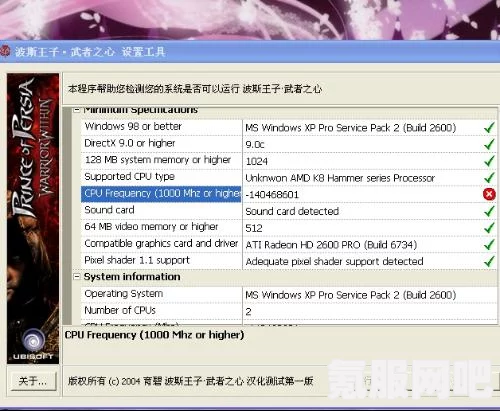Click the CPU Frequency description text below list
Image resolution: width=500 pixels, height=411 pixels.
point(154,335)
